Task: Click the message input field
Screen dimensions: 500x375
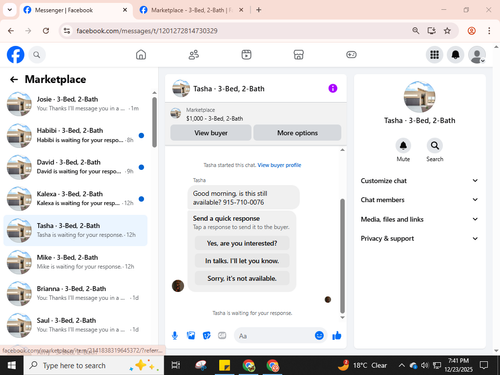Action: 275,336
